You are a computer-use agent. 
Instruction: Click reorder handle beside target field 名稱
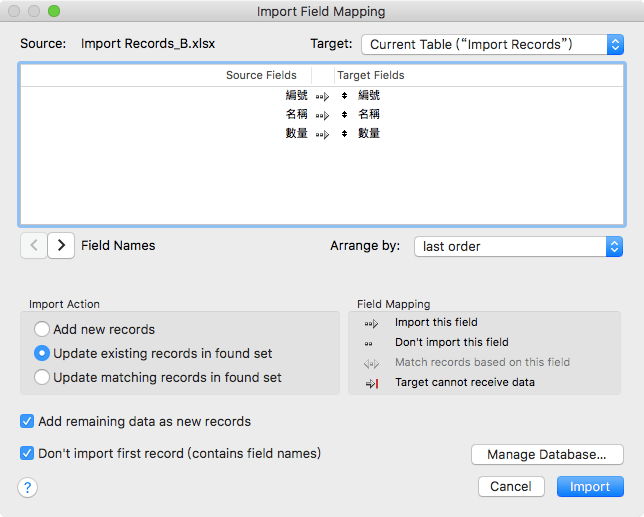click(344, 115)
